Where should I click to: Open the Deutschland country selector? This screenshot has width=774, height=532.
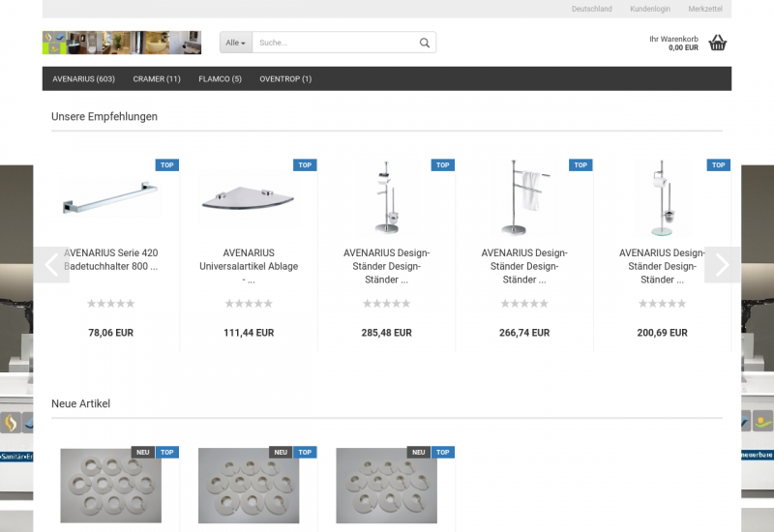click(x=591, y=9)
